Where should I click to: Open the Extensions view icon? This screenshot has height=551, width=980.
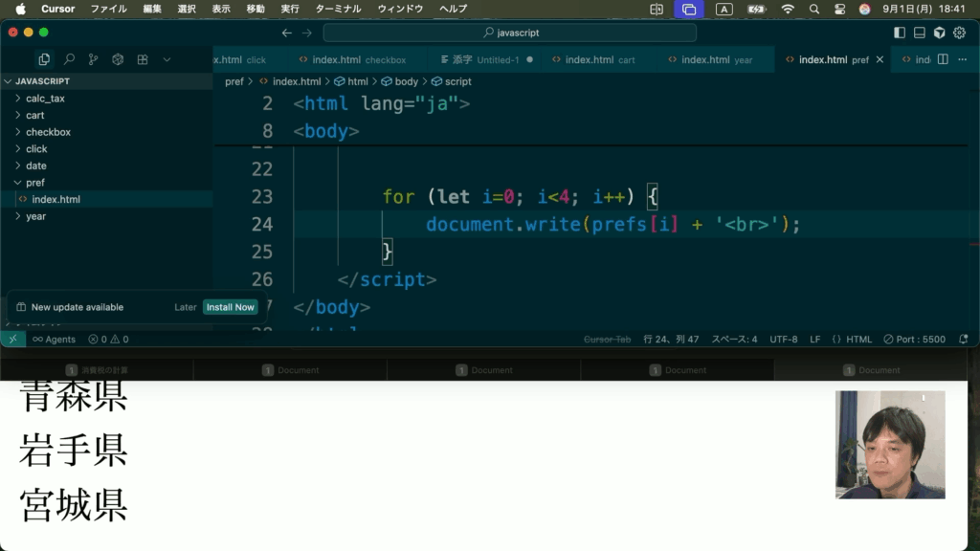pyautogui.click(x=143, y=59)
